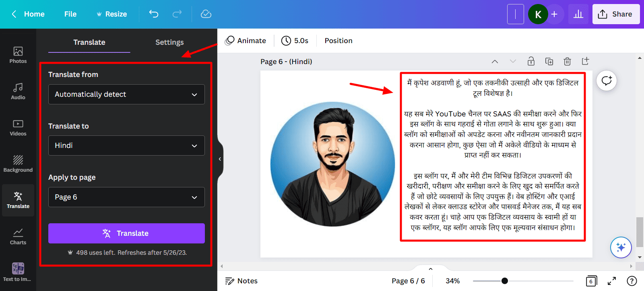Open the Charts panel in sidebar
The height and width of the screenshot is (291, 644).
pos(18,236)
